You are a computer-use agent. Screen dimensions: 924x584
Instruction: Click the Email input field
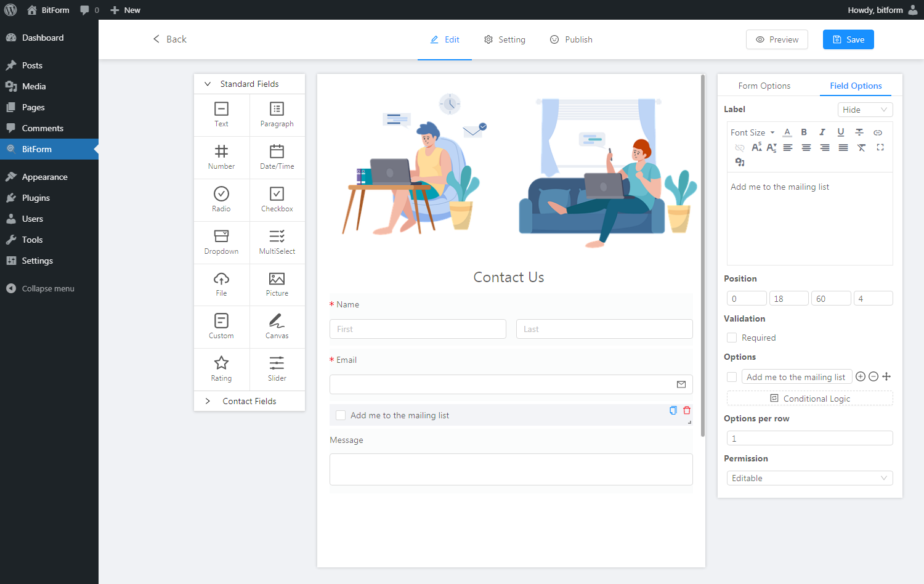click(x=511, y=384)
